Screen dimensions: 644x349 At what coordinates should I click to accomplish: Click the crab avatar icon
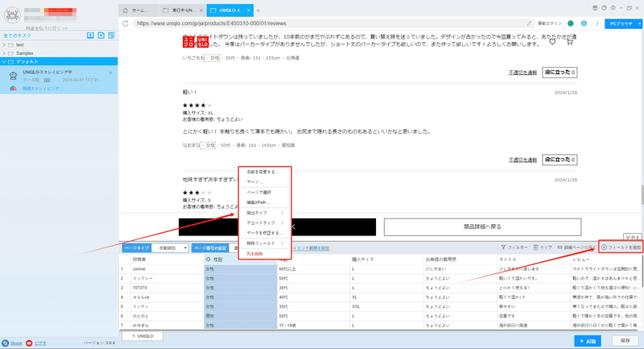(x=12, y=15)
